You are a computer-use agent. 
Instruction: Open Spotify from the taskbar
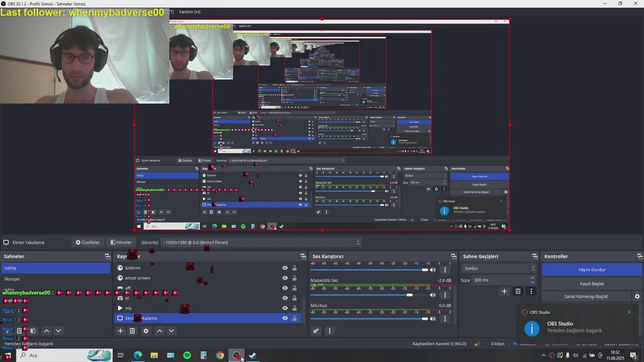pyautogui.click(x=187, y=355)
